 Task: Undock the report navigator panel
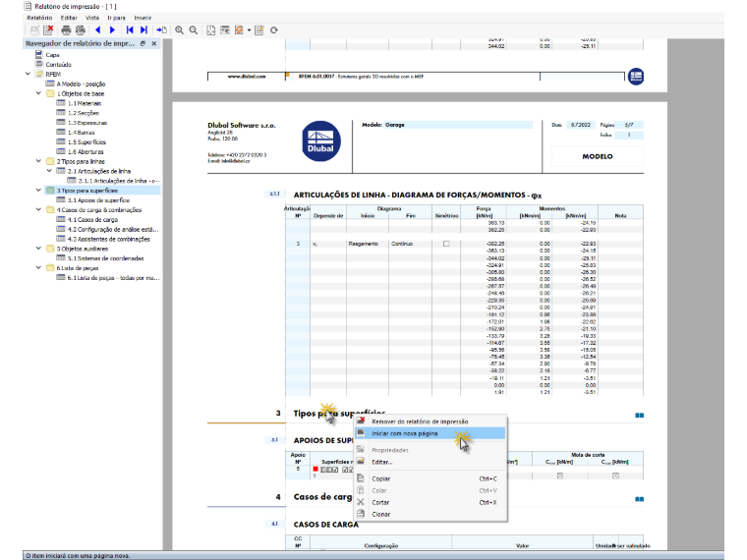point(143,43)
